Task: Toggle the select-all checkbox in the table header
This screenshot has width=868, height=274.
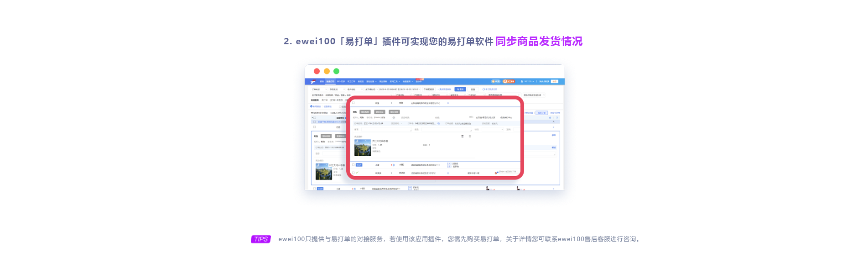Action: point(314,118)
